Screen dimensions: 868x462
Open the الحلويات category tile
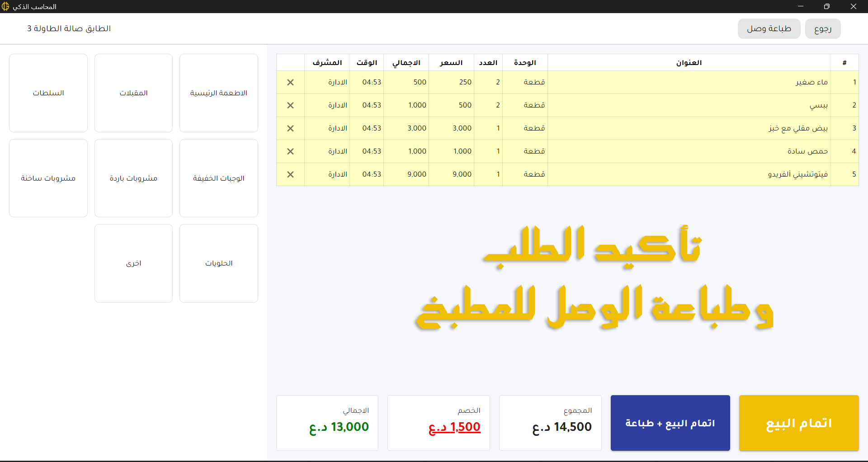(x=218, y=263)
